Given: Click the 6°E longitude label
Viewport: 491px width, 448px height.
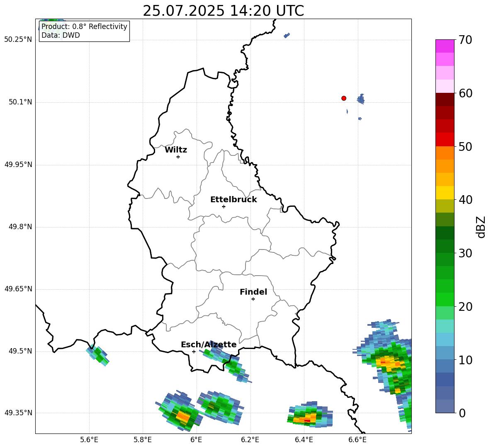Looking at the screenshot, I should [x=196, y=440].
